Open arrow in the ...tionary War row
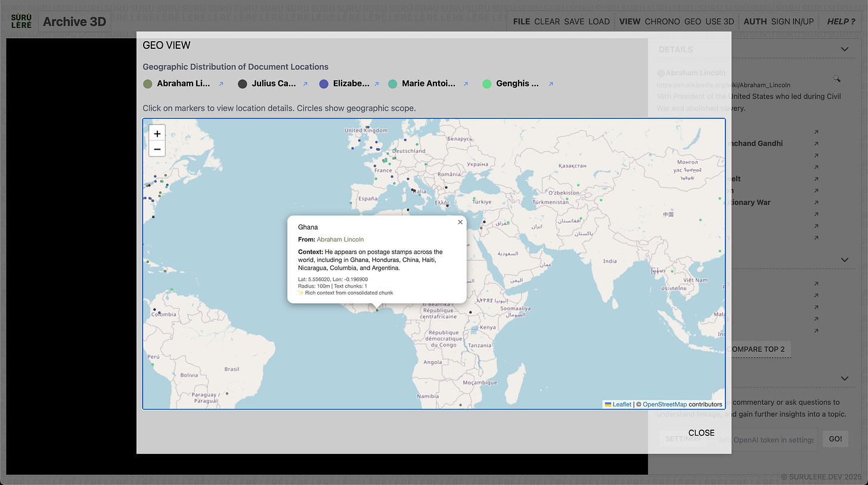The image size is (868, 485). 816,202
